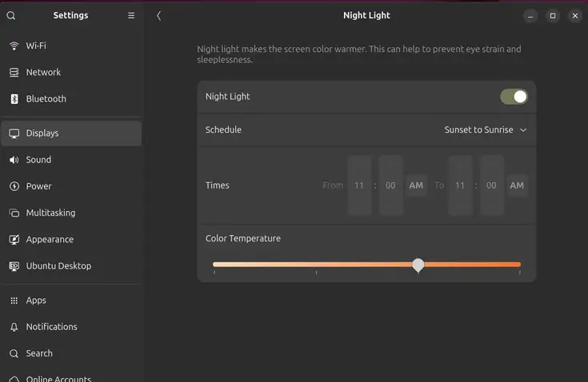This screenshot has height=382, width=588.
Task: Click the Multitasking icon in sidebar
Action: click(14, 213)
